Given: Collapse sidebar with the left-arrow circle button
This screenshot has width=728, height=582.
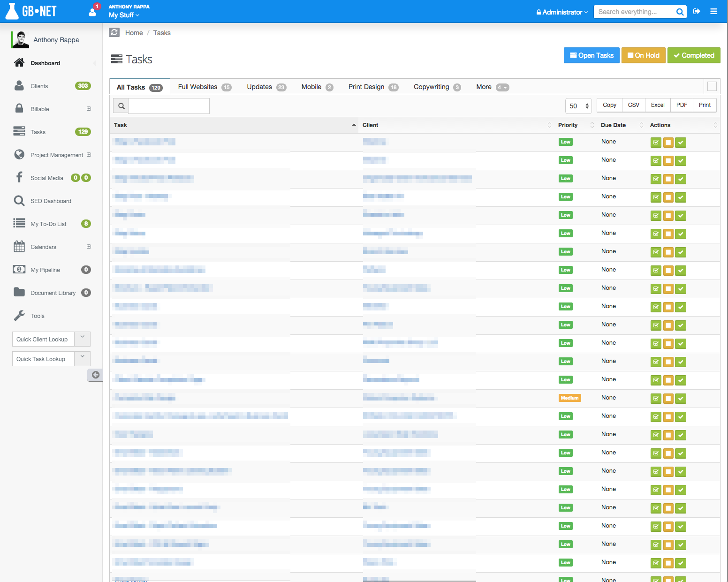Looking at the screenshot, I should click(x=95, y=375).
